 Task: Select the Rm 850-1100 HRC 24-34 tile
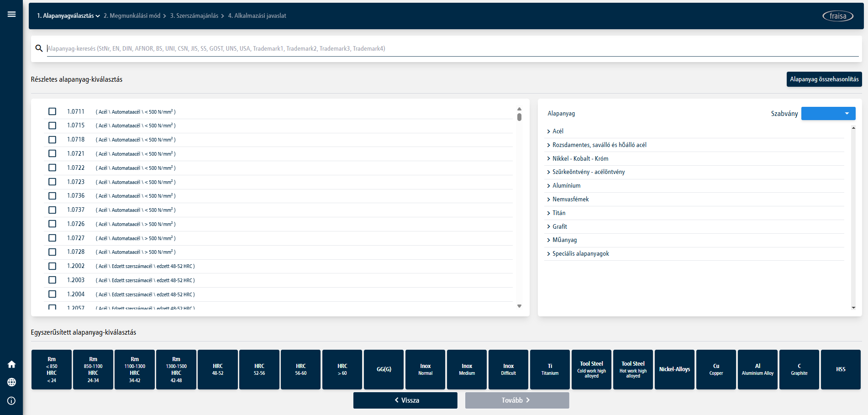[x=93, y=369]
